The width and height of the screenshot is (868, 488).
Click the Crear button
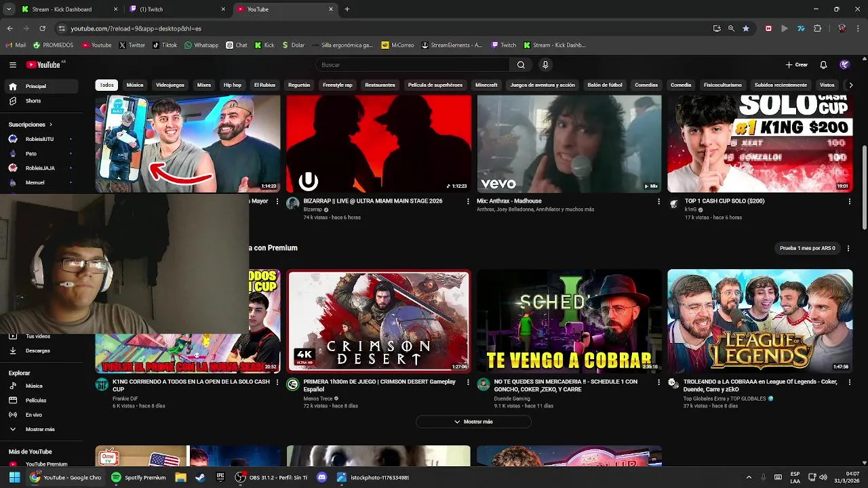pos(797,65)
